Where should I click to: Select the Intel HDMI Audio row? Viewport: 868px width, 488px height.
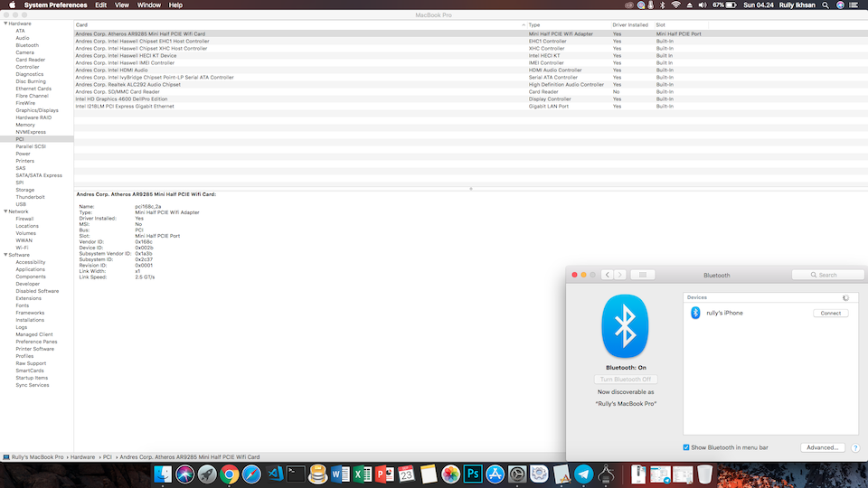pos(470,70)
